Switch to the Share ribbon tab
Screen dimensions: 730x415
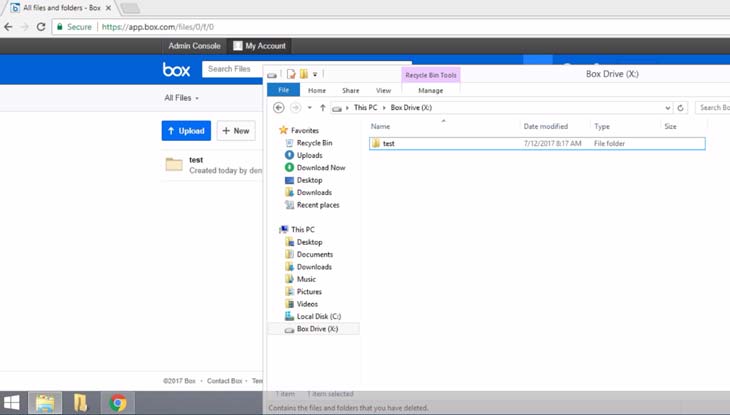[x=351, y=90]
